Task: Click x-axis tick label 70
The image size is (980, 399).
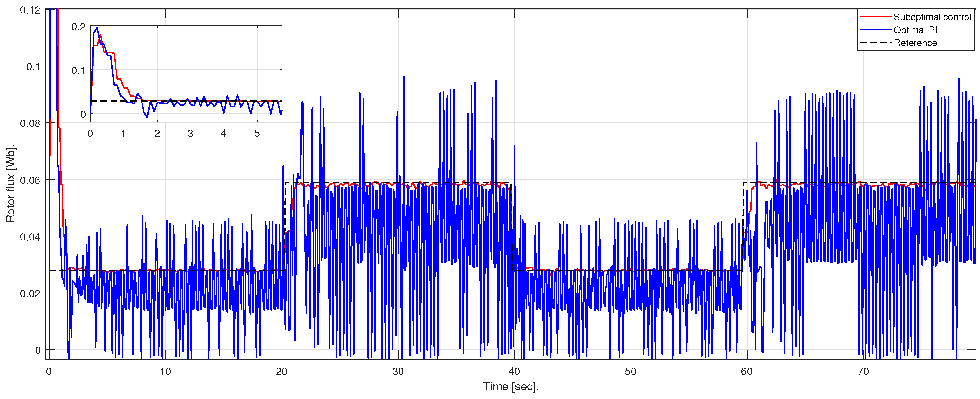Action: click(863, 372)
